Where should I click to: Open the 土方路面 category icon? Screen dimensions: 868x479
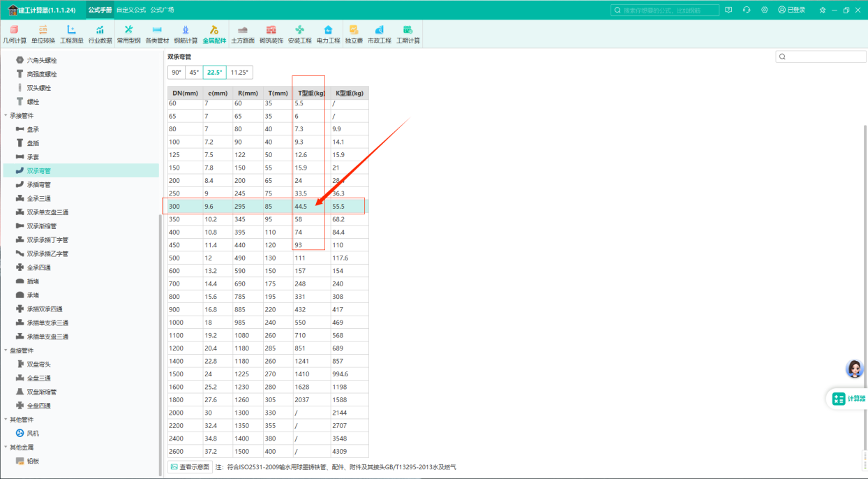point(243,34)
